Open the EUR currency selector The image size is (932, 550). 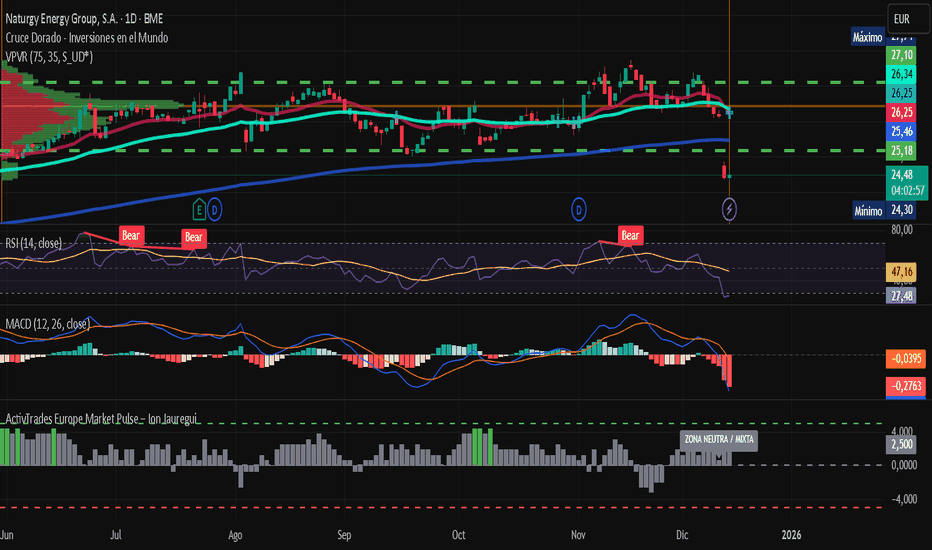tap(906, 18)
